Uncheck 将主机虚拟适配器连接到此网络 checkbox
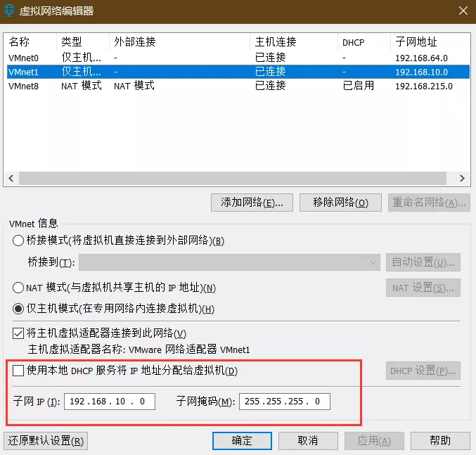This screenshot has height=455, width=476. click(x=18, y=333)
